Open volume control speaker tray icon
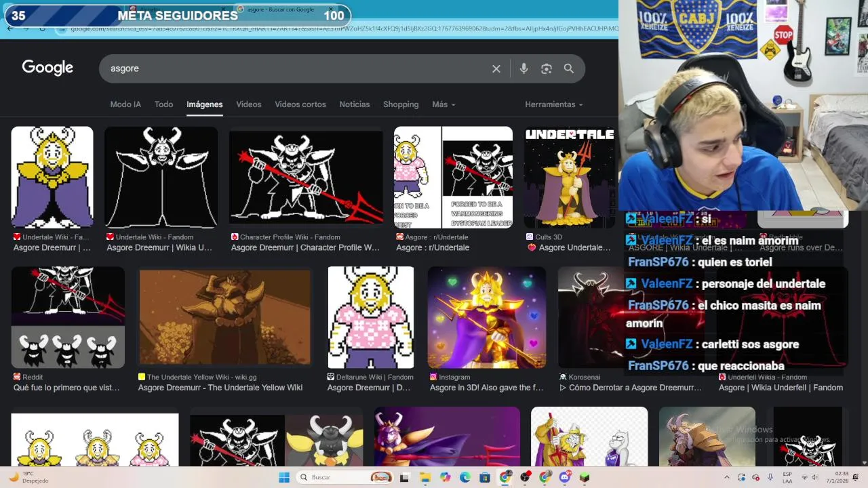The height and width of the screenshot is (488, 868). [x=816, y=477]
